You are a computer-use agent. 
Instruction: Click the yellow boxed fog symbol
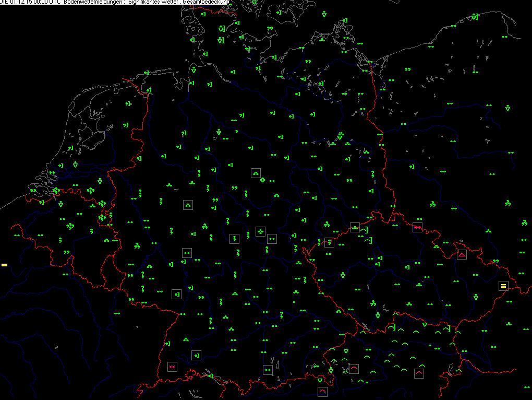click(503, 286)
